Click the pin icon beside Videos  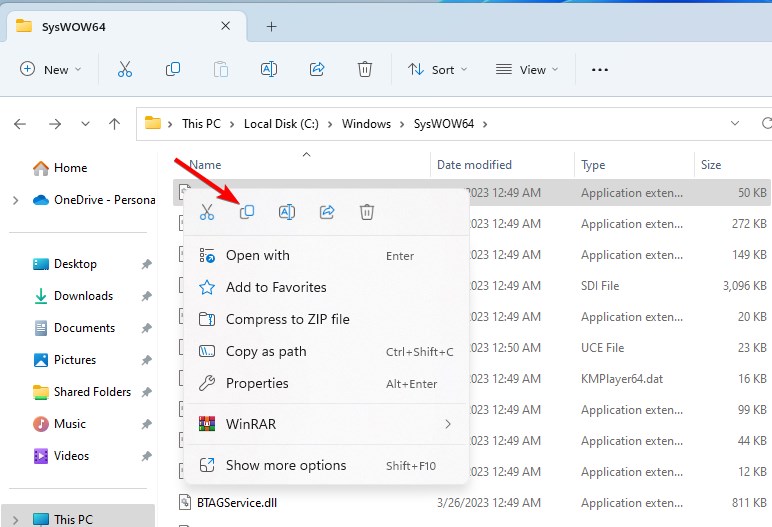tap(146, 457)
